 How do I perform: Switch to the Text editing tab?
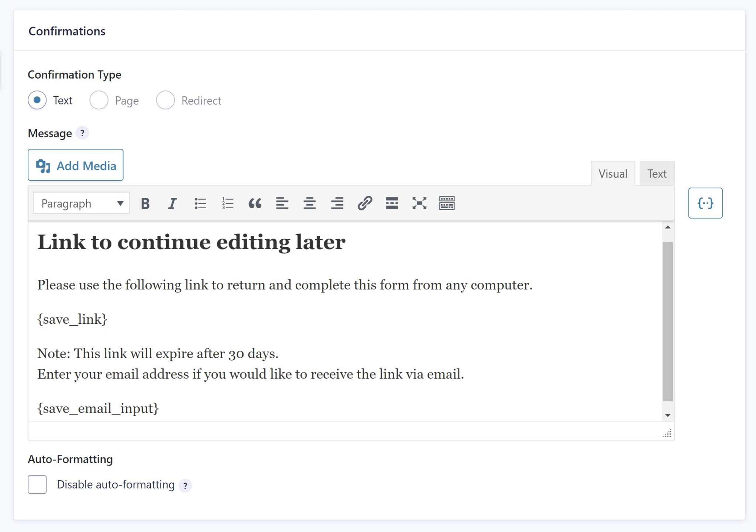point(656,173)
